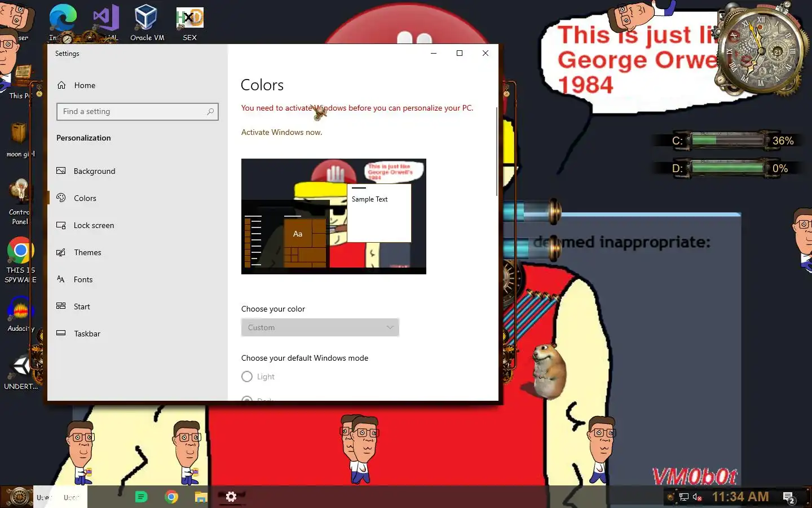The width and height of the screenshot is (812, 508).
Task: Open Oracle VM VirtualBox desktop icon
Action: pyautogui.click(x=147, y=23)
